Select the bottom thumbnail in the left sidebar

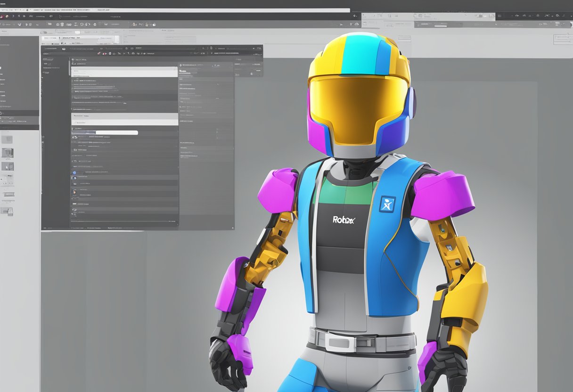click(x=7, y=212)
